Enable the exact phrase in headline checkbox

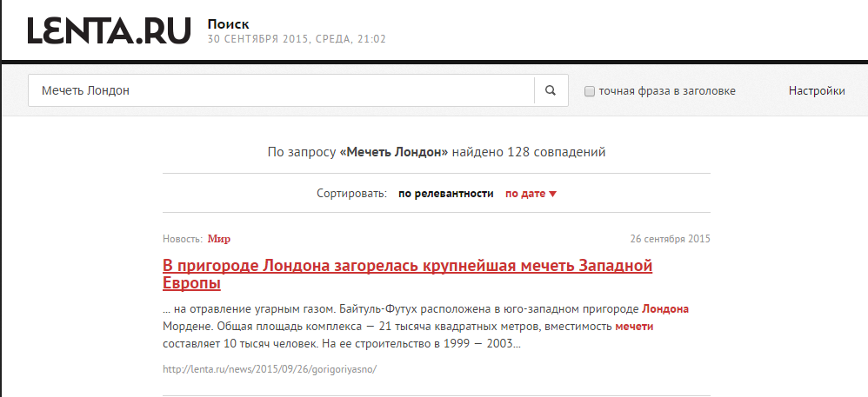pos(590,91)
